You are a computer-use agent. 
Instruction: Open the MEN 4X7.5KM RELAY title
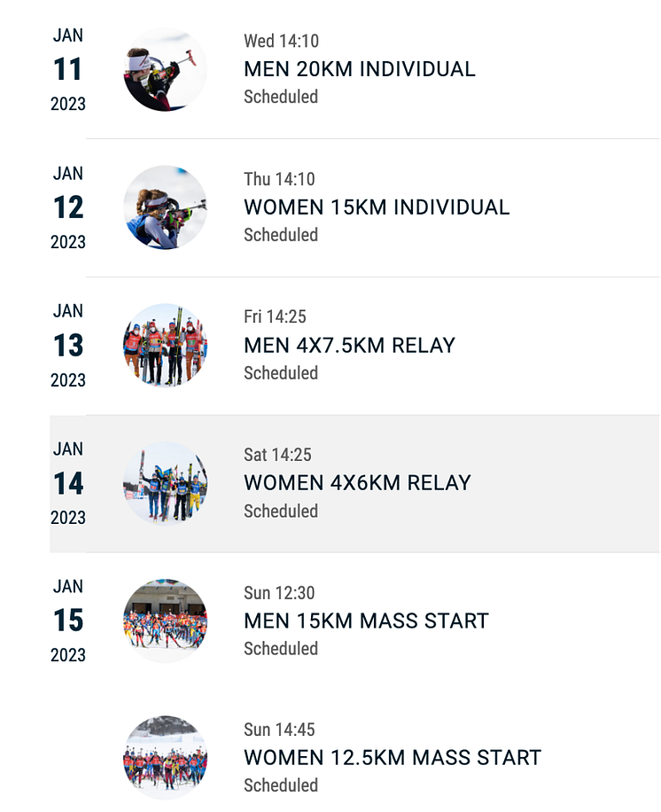(x=349, y=345)
